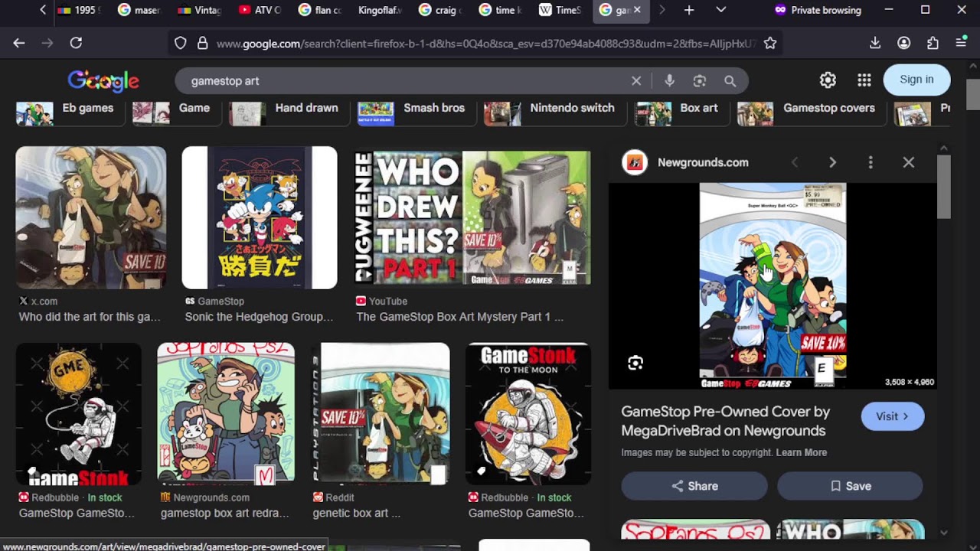Screen dimensions: 980x551
Task: Search by image using the Google Lens icon
Action: coord(699,80)
